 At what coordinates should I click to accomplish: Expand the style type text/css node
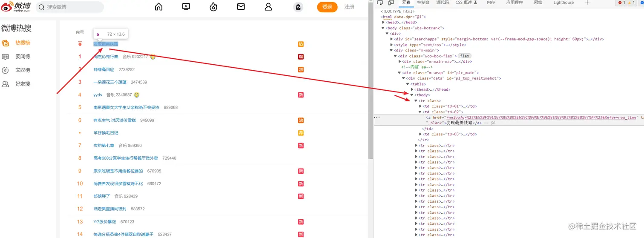(391, 45)
